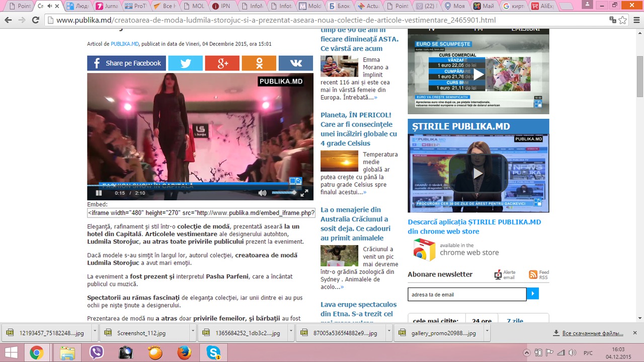Open dropdown for Screenshot_112.jpg download
The width and height of the screenshot is (644, 362).
tap(192, 333)
